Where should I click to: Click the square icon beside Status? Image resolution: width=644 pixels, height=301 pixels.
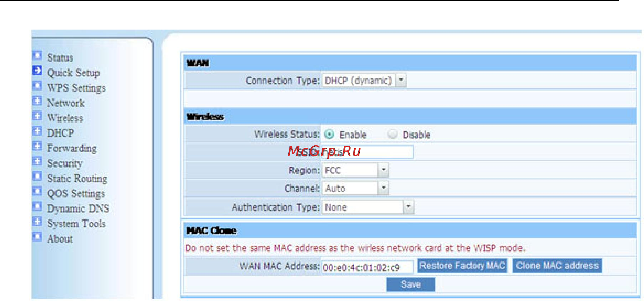37,55
